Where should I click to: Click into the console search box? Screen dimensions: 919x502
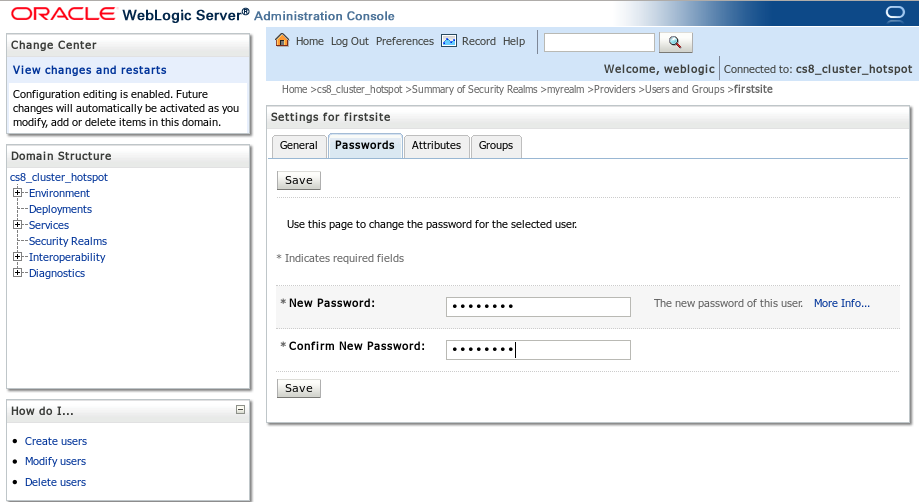point(599,42)
